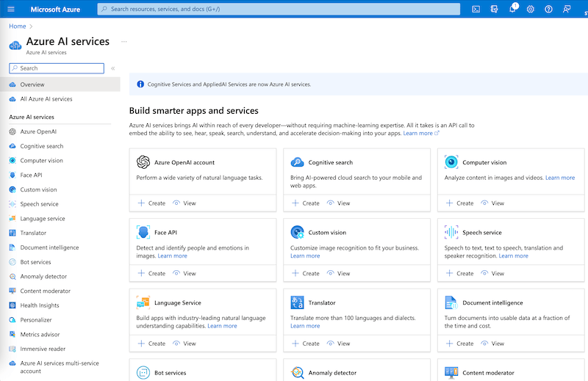Collapse the left sidebar menu

click(112, 68)
